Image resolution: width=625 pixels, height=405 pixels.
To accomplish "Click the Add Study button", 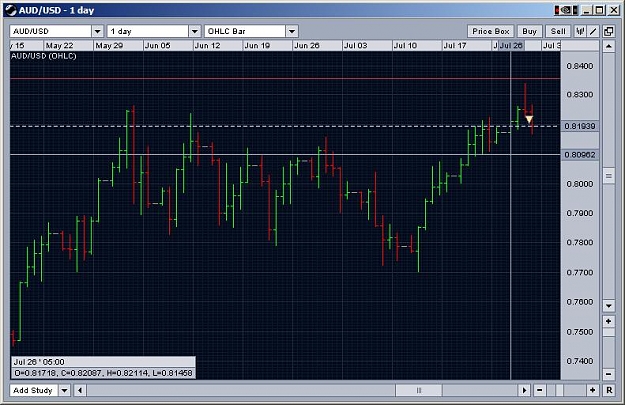I will tap(33, 390).
